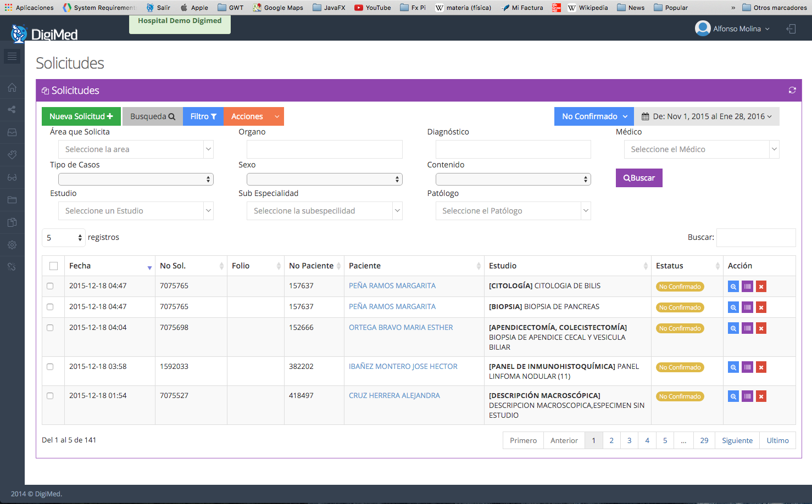This screenshot has width=812, height=504.
Task: Click the logout icon beside Alfonso Molina
Action: coord(791,29)
